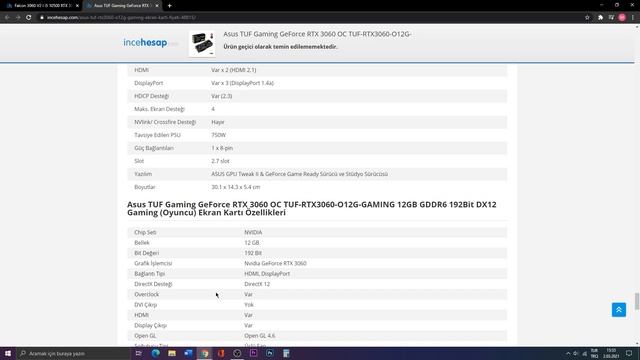Click the network icon in system tray
Viewport: 640px width, 360px height.
(584, 353)
